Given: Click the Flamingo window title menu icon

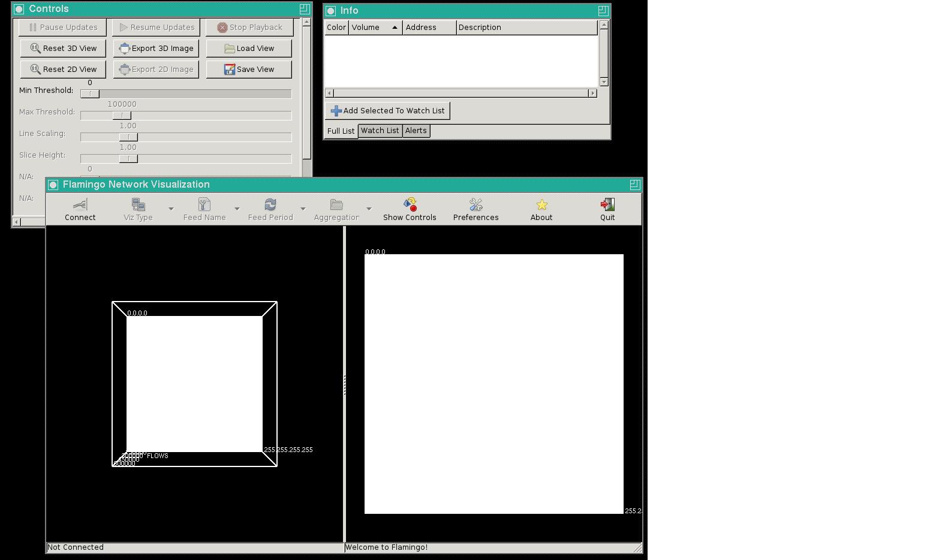Looking at the screenshot, I should point(53,185).
